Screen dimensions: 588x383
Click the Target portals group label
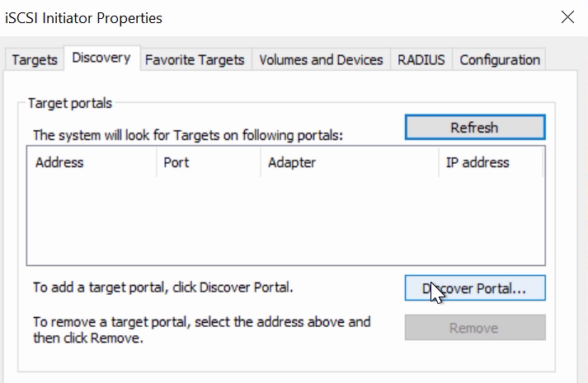70,104
